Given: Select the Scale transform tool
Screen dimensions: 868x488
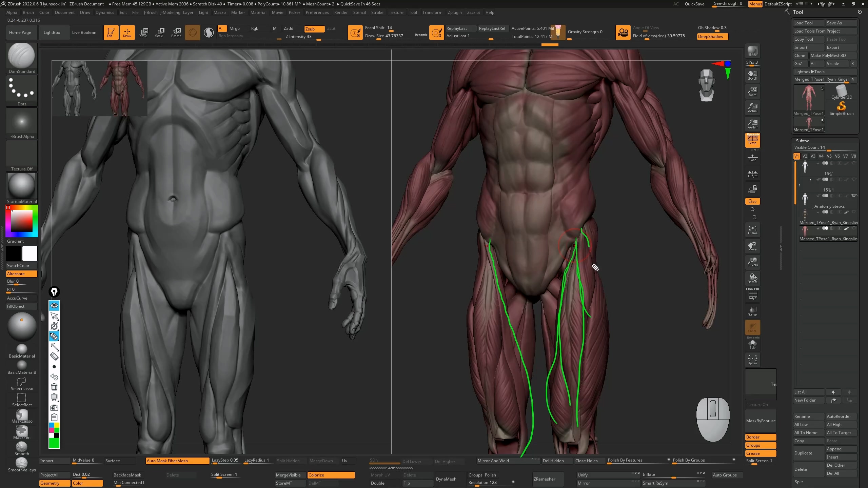Looking at the screenshot, I should pos(159,32).
